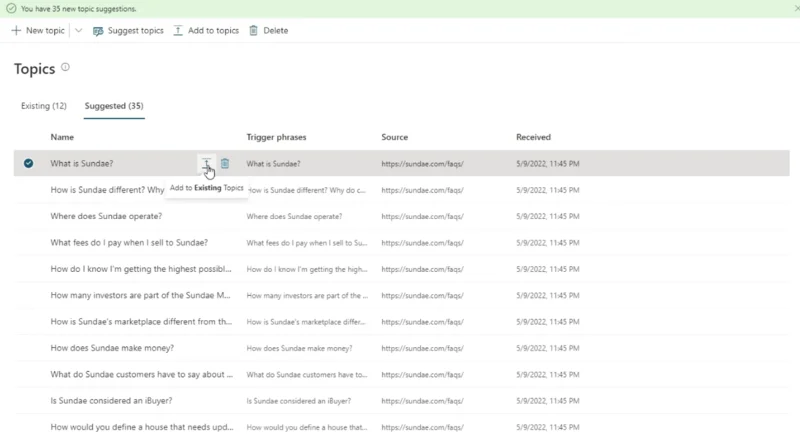Open 'How would you define a house' topic
Screen dimensions: 800x439
click(x=142, y=427)
